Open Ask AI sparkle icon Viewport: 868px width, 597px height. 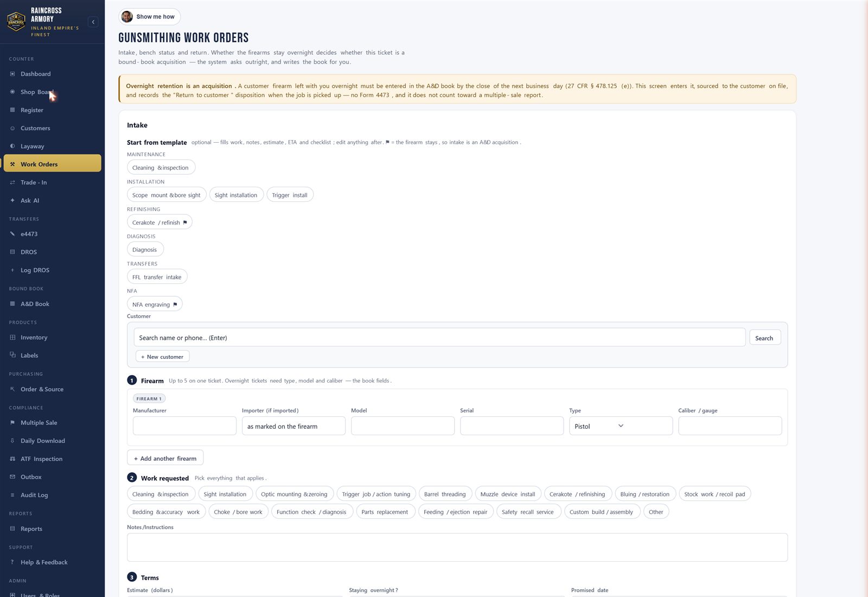12,200
